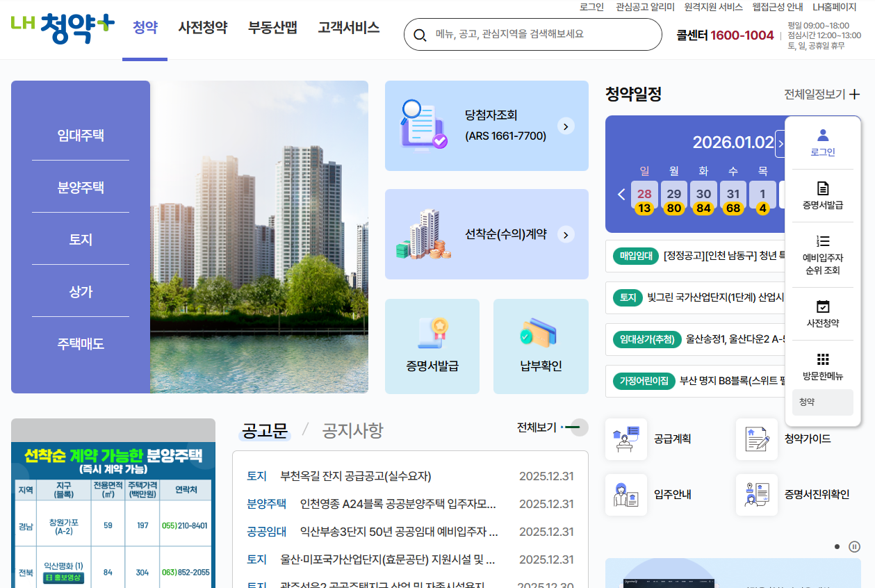875x588 pixels.
Task: Click the 로그인 link
Action: point(590,7)
